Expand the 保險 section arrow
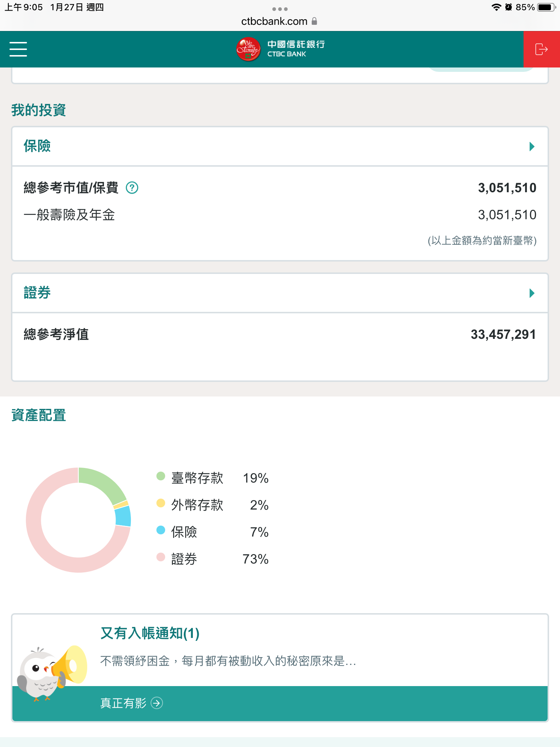This screenshot has height=747, width=560. tap(532, 147)
